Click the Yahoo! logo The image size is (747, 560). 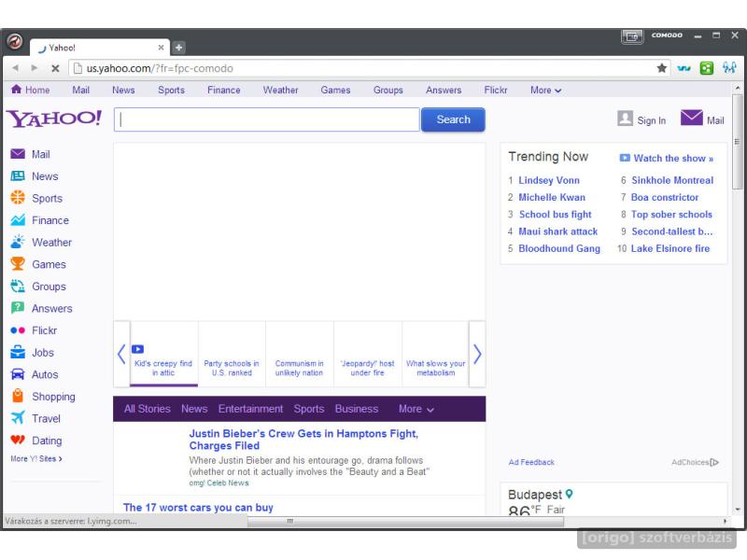54,119
